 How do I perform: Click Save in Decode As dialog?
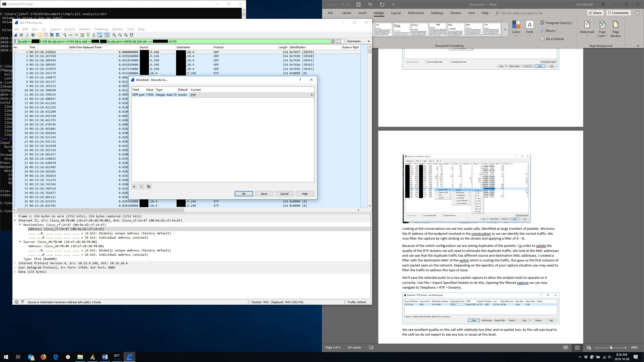[x=264, y=194]
